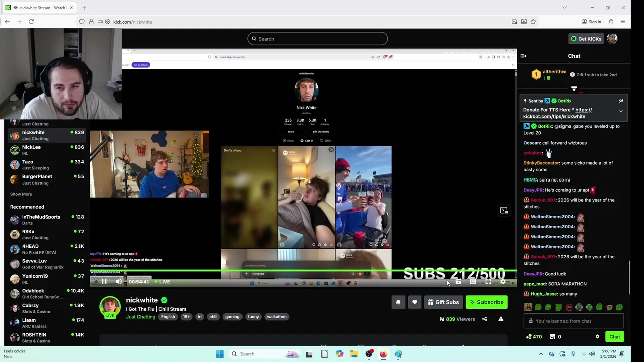Viewport: 644px width, 362px height.
Task: Click Show More in followed channels
Action: pyautogui.click(x=21, y=194)
